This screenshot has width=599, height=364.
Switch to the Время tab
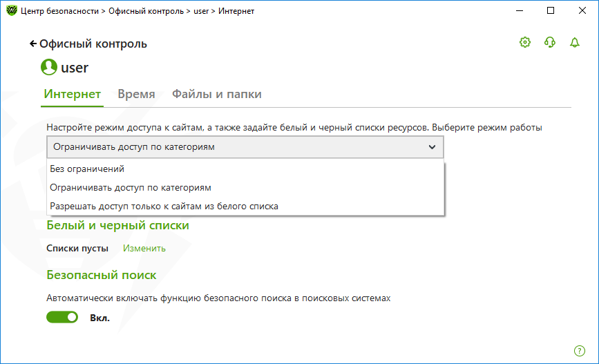pos(136,94)
